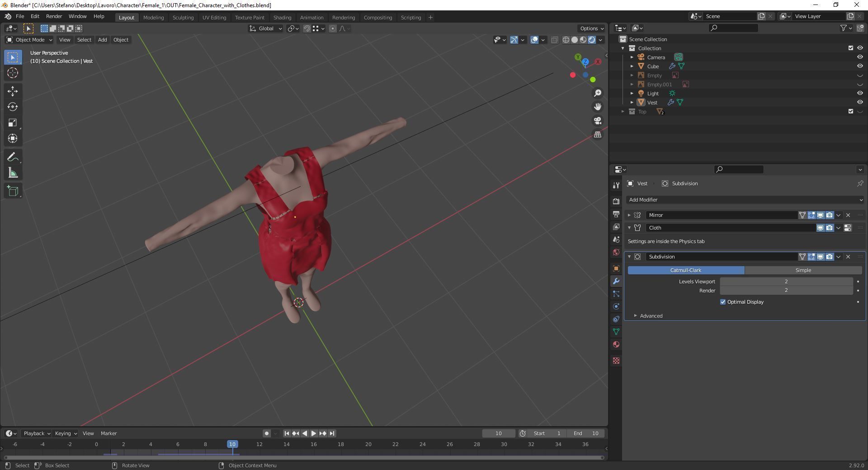Select the Simple subdivision type
The height and width of the screenshot is (470, 868).
coord(803,270)
